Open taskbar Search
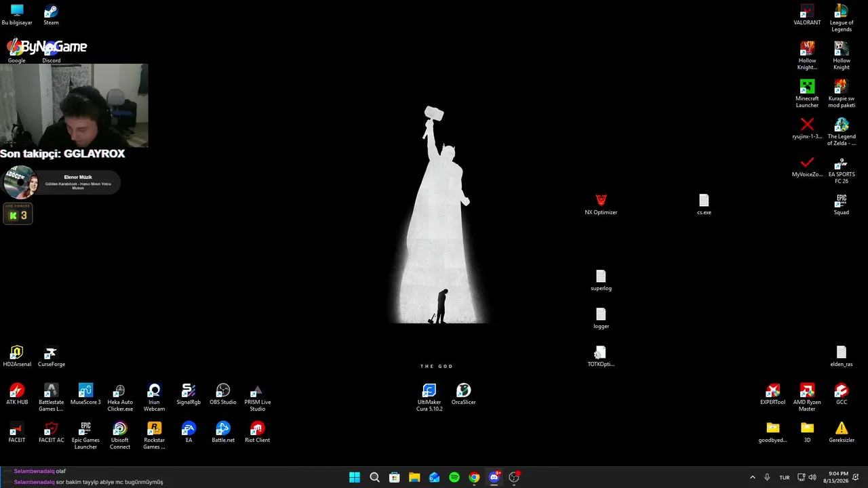 coord(374,477)
